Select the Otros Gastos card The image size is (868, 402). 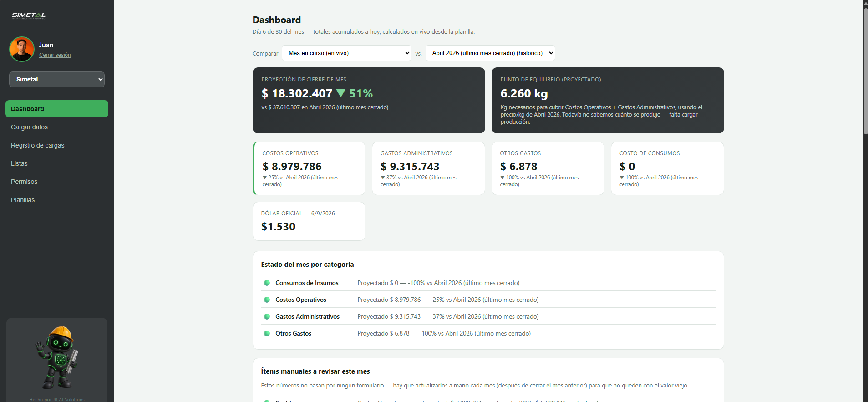548,168
